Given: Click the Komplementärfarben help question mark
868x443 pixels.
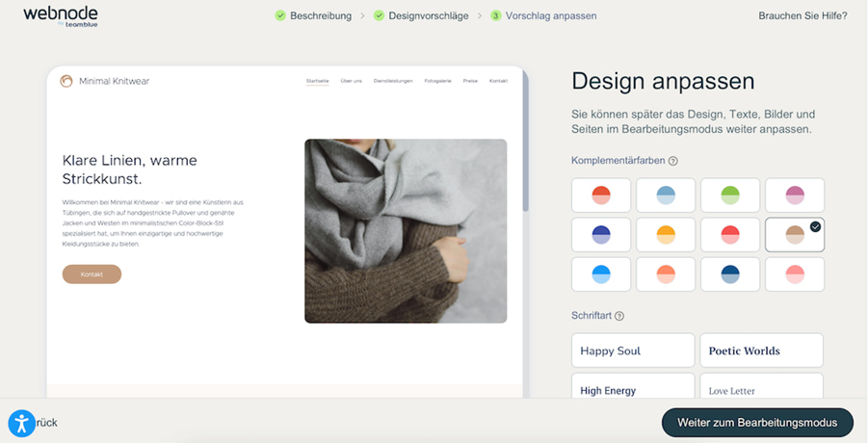Looking at the screenshot, I should coord(673,161).
